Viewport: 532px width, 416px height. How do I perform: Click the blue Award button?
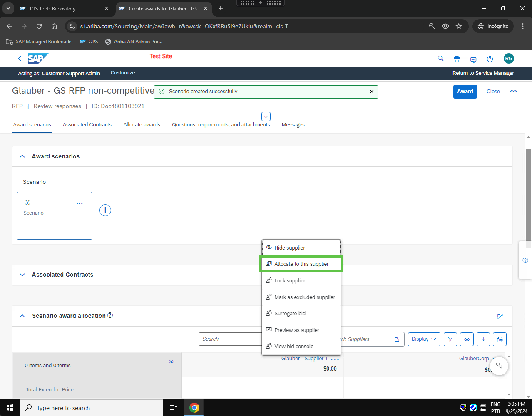click(465, 92)
